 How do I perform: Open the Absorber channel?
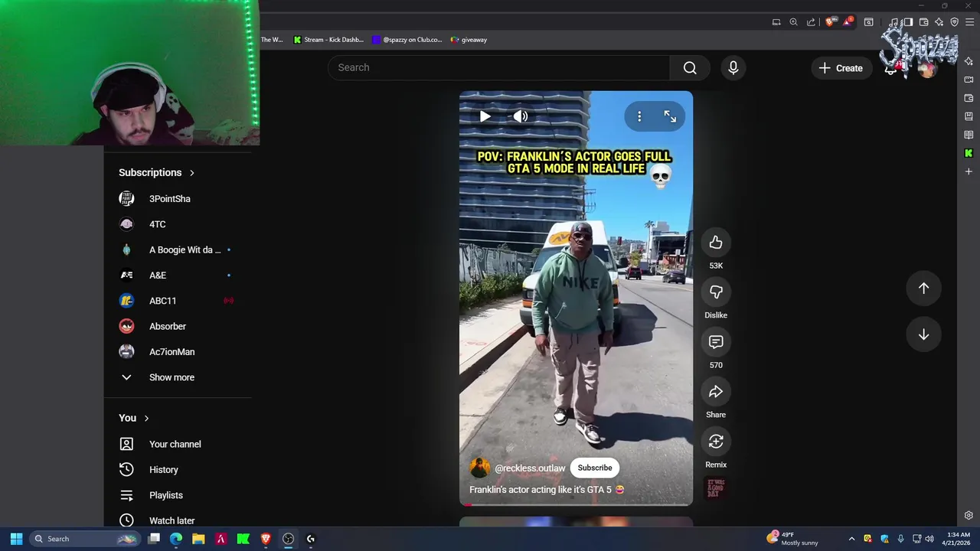point(169,327)
